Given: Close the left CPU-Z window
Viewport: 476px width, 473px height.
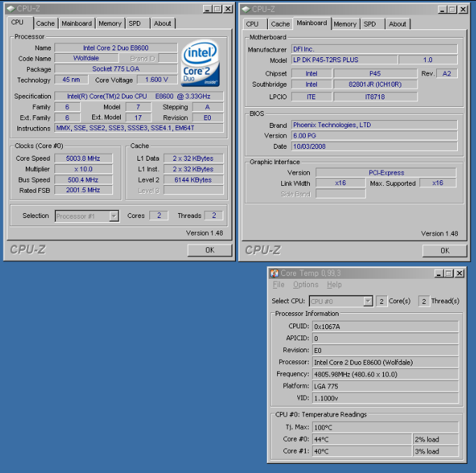Looking at the screenshot, I should click(228, 9).
